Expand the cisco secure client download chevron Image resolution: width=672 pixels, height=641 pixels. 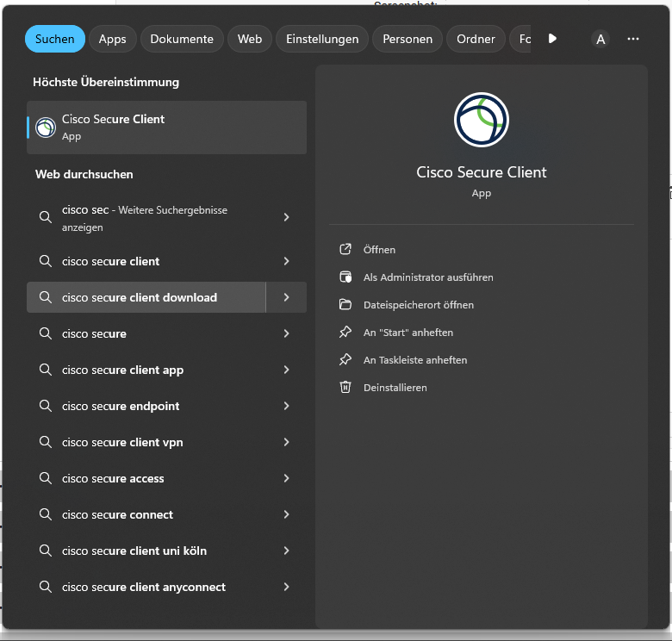click(286, 297)
